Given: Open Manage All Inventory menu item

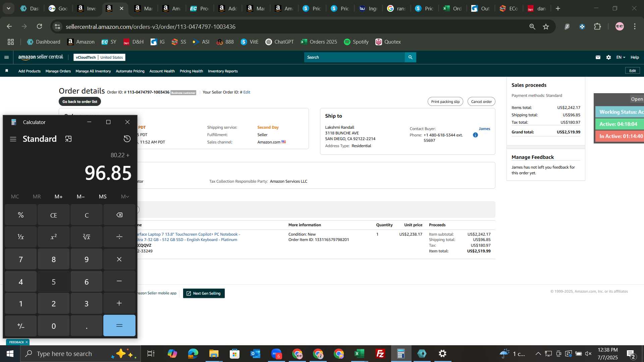Looking at the screenshot, I should click(93, 71).
